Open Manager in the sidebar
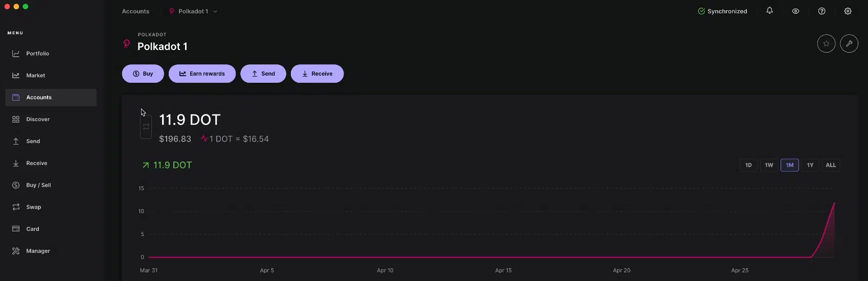This screenshot has height=281, width=868. point(51,251)
